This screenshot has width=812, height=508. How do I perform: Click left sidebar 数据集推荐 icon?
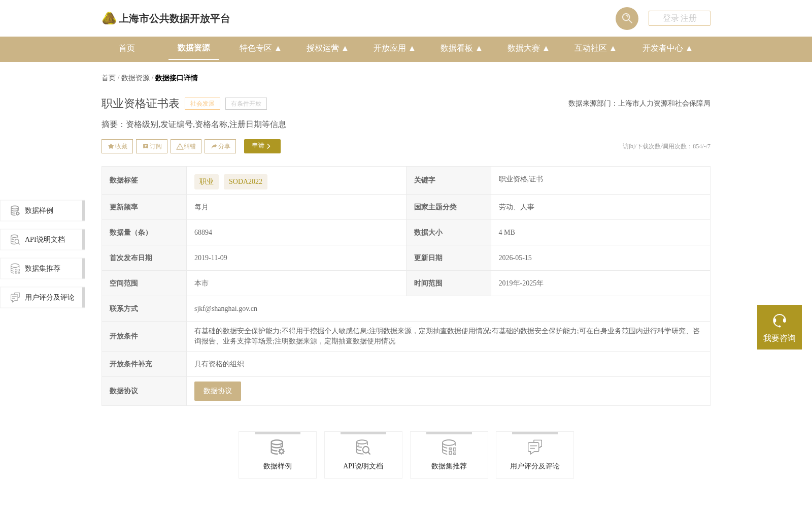[15, 268]
